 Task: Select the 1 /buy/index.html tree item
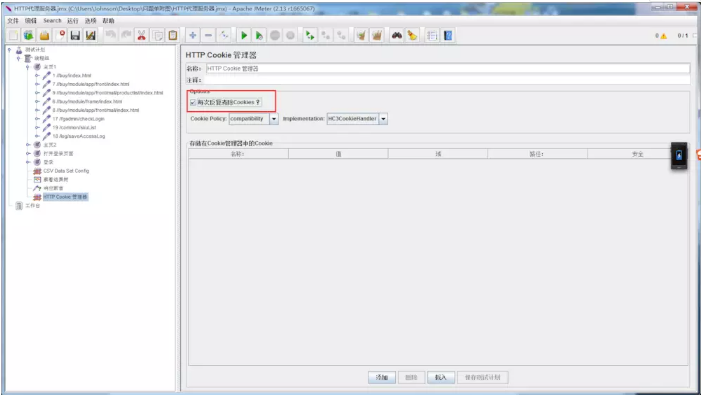[72, 76]
